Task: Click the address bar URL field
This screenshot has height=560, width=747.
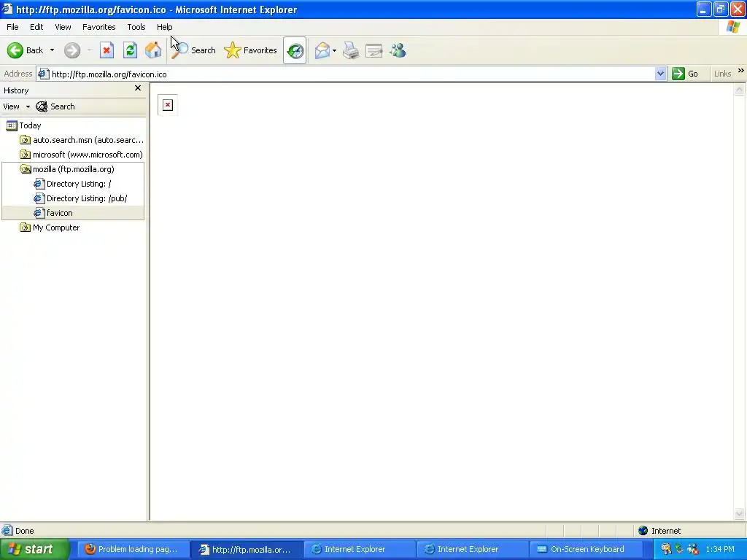Action: 352,74
